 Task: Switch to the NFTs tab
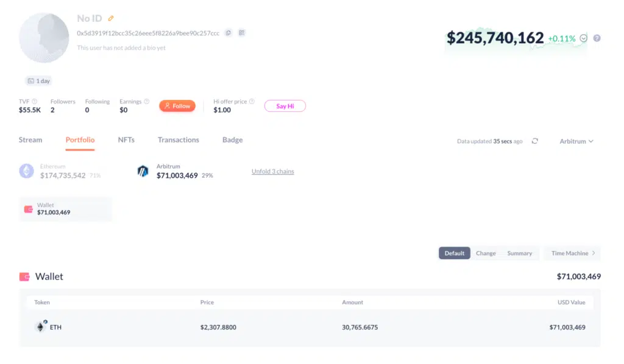[x=126, y=140]
